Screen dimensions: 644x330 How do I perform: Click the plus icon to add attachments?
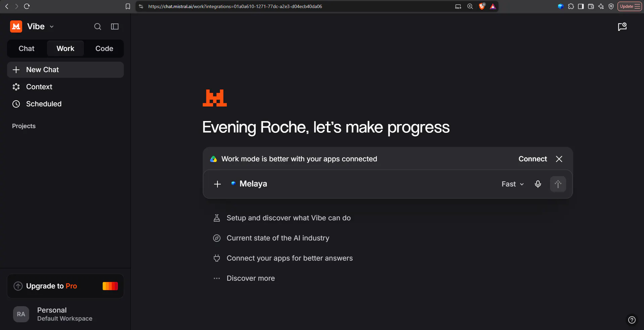[x=217, y=184]
